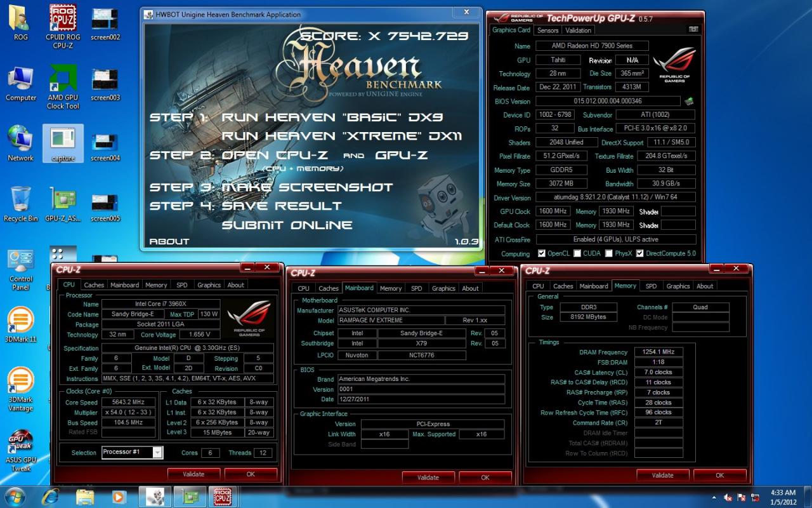Open Internet Explorer from taskbar
812x508 pixels.
[50, 496]
